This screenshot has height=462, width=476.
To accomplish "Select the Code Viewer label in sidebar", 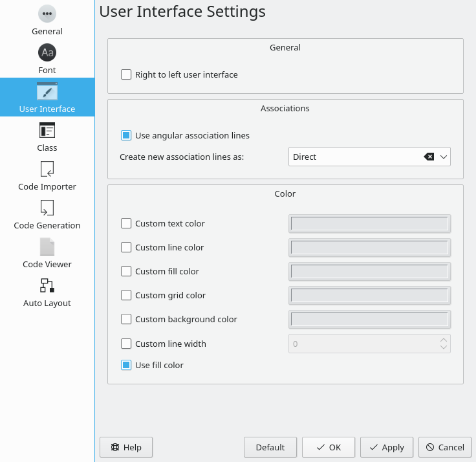I will (x=47, y=264).
